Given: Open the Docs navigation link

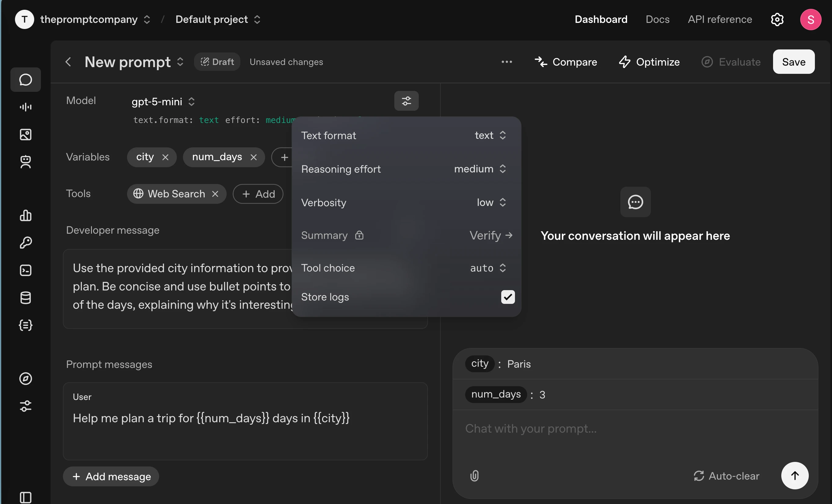Looking at the screenshot, I should 657,19.
